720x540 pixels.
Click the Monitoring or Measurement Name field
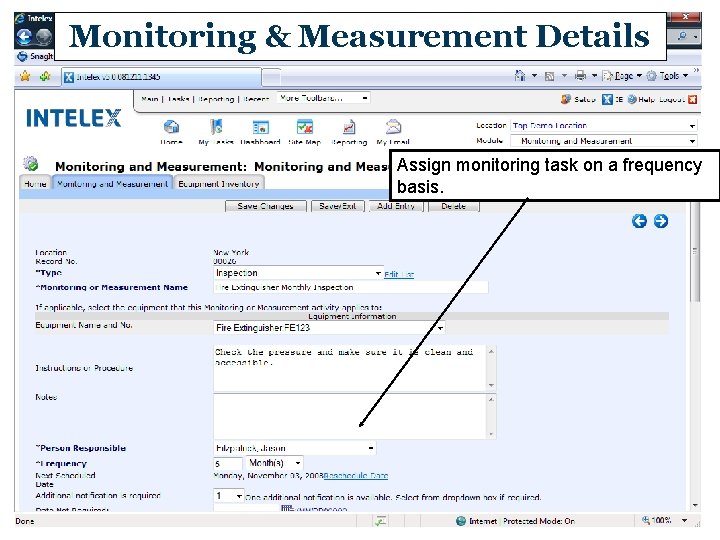click(x=351, y=287)
